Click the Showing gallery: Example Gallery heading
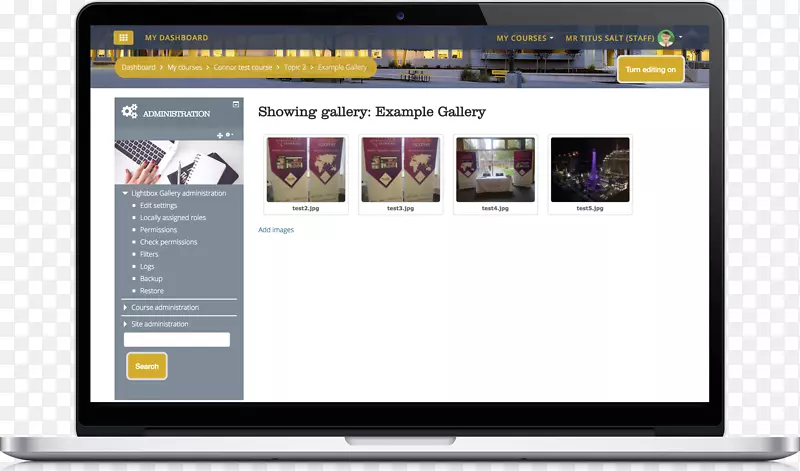The height and width of the screenshot is (471, 800). pos(372,112)
